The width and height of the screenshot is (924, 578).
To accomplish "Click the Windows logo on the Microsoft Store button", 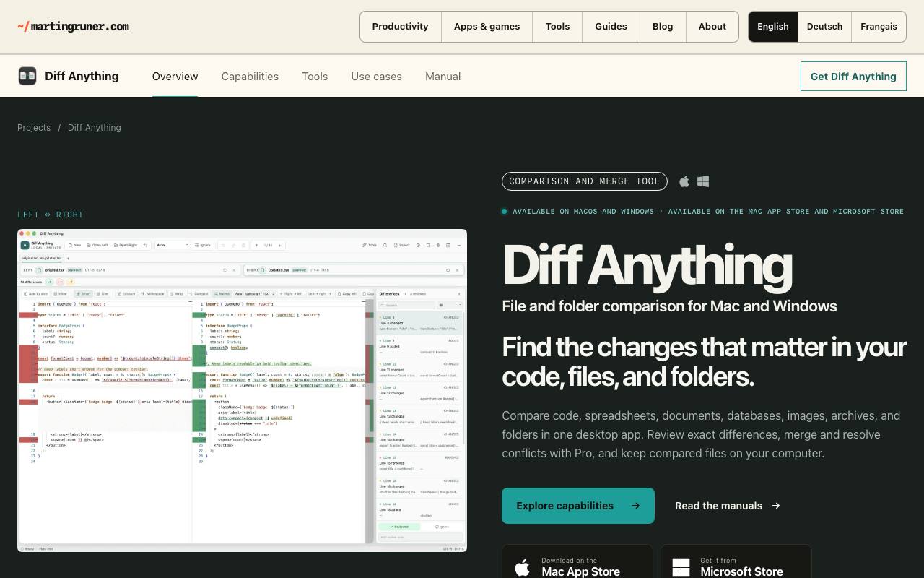I will point(681,567).
